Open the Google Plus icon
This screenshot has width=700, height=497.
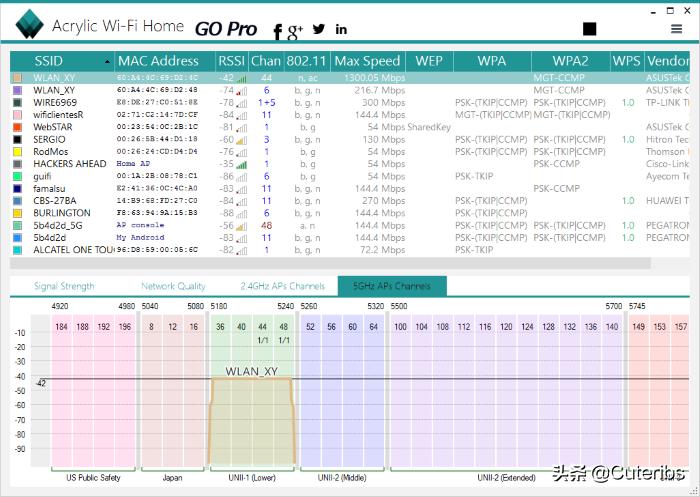tap(295, 32)
